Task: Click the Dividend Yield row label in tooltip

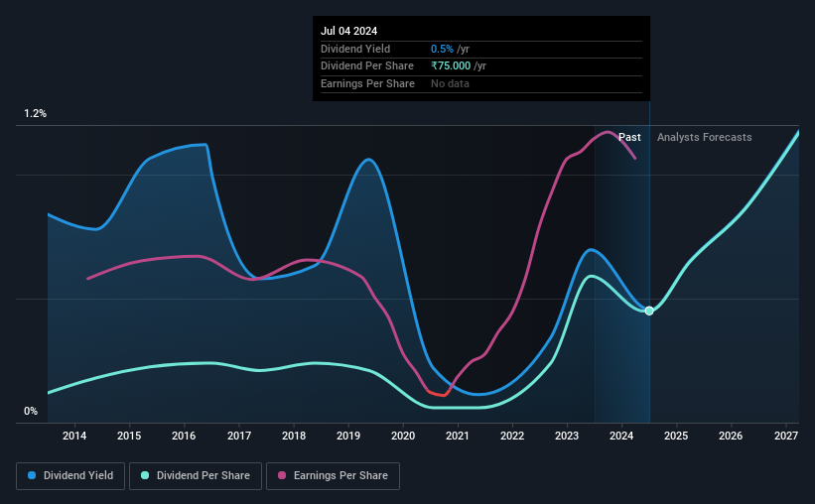Action: pyautogui.click(x=355, y=49)
